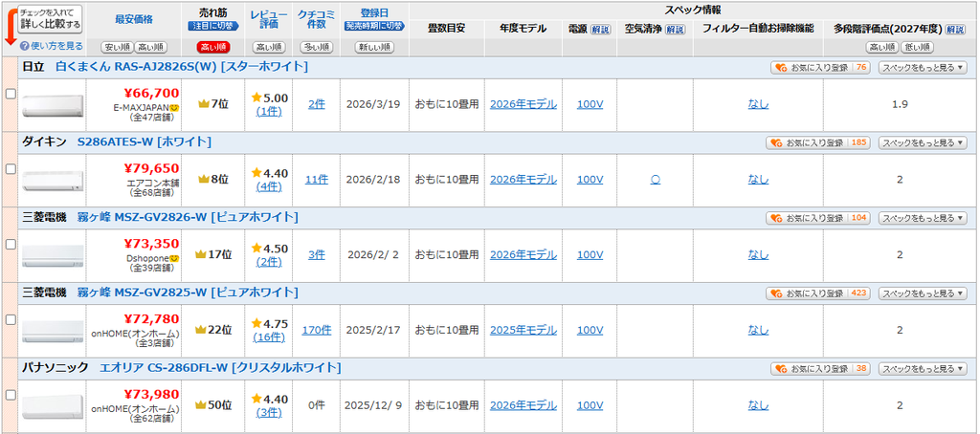The image size is (980, 434).
Task: Click the red 高い順 sales ranking sort
Action: pyautogui.click(x=213, y=47)
